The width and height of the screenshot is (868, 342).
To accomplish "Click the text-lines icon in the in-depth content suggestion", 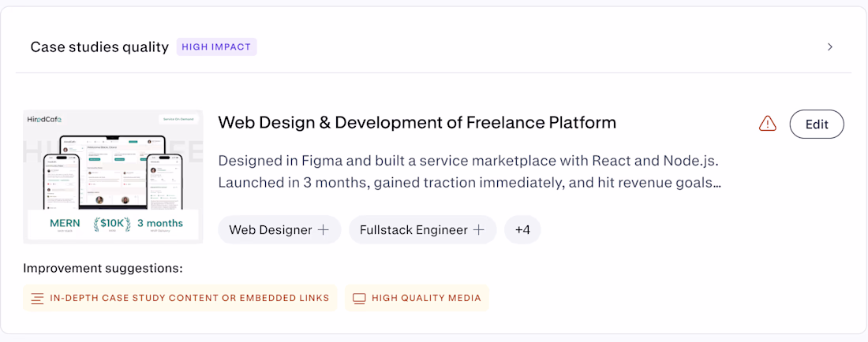I will click(37, 299).
